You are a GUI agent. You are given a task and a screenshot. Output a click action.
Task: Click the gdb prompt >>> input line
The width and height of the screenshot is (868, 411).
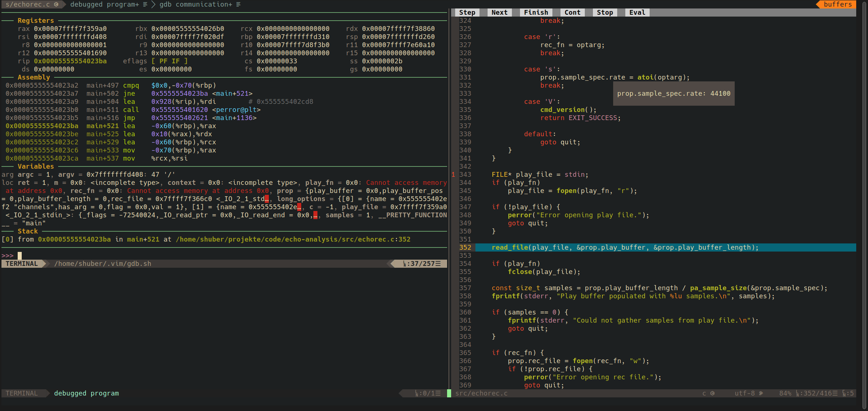[224, 256]
